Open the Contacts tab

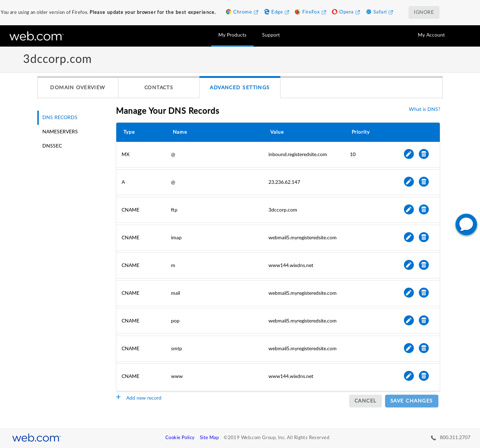tap(159, 87)
